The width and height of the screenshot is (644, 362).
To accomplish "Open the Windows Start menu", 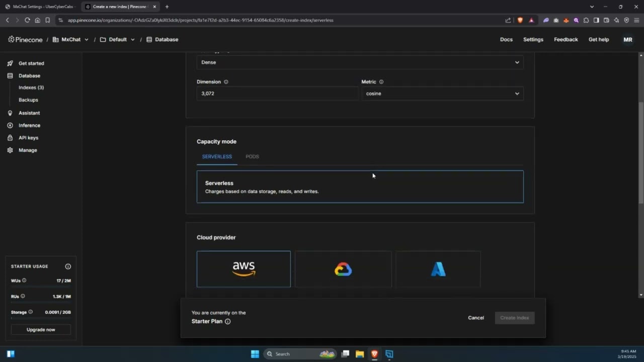I will 255,354.
